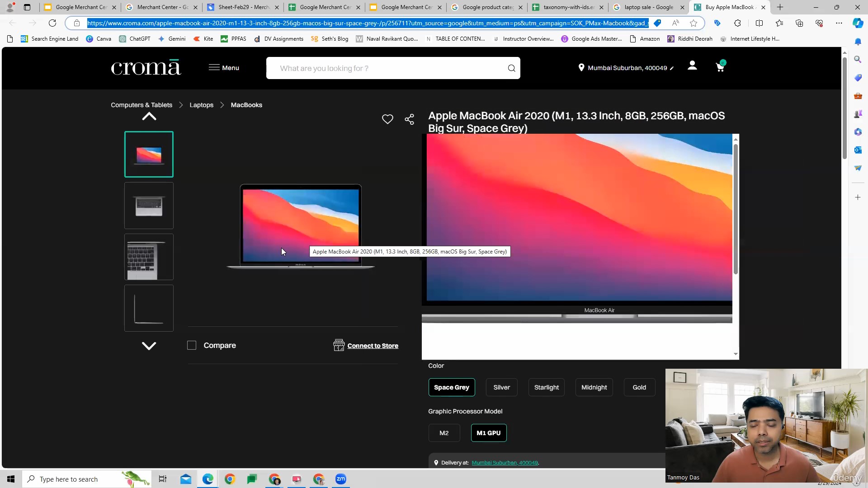The width and height of the screenshot is (868, 488).
Task: Add the MacBook to the wishlist heart icon
Action: [x=387, y=119]
